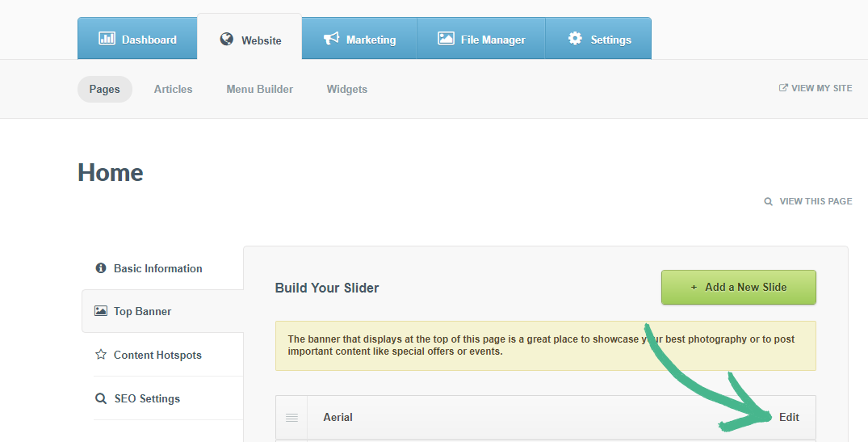The width and height of the screenshot is (868, 442).
Task: Open the Marketing tab
Action: (359, 40)
